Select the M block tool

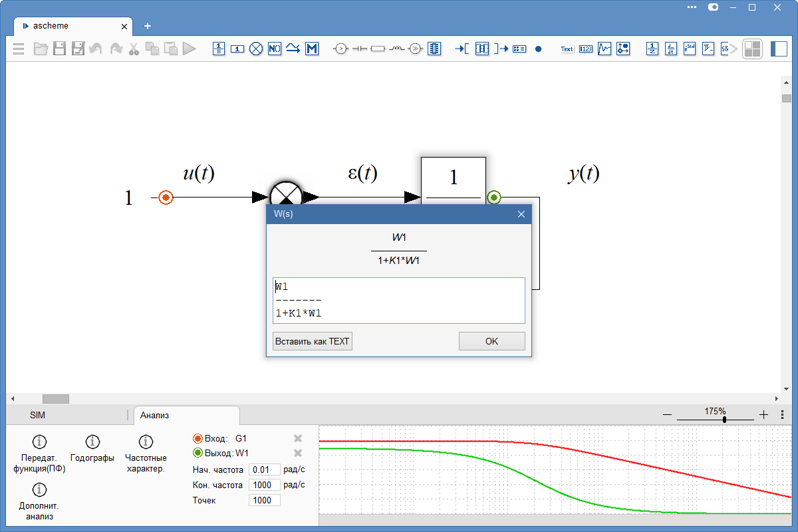(x=312, y=49)
